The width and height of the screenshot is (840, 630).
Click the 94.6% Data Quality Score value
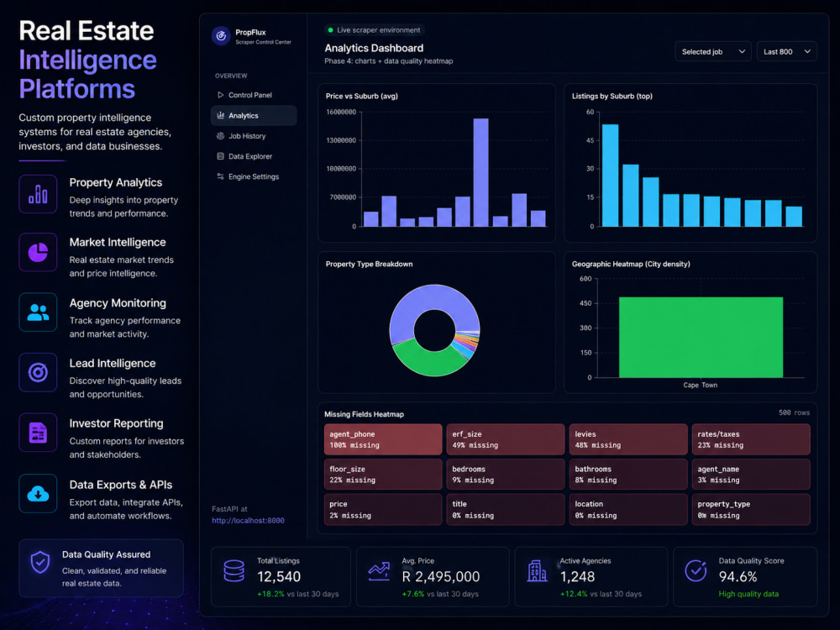coord(738,576)
